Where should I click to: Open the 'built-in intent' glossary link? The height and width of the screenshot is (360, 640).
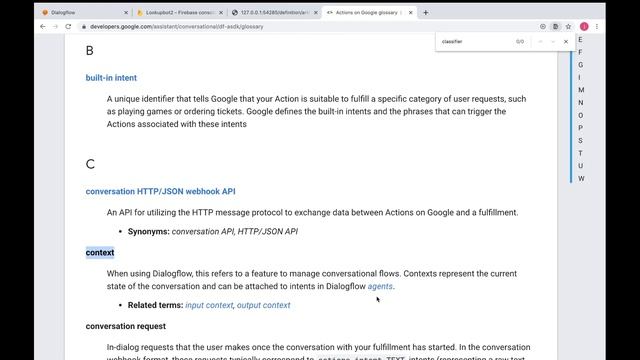tap(111, 78)
